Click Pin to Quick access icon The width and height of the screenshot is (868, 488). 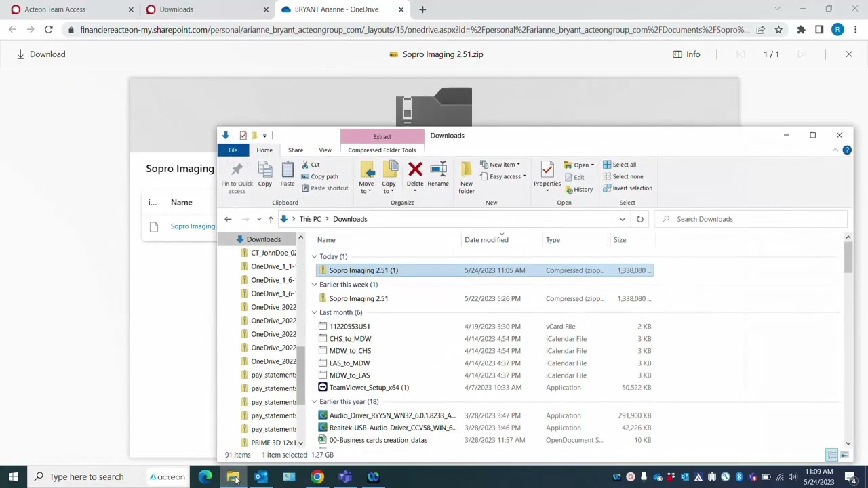[237, 169]
